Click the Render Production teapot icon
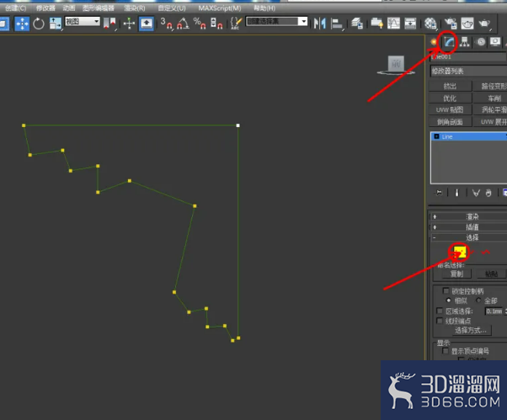 (484, 24)
